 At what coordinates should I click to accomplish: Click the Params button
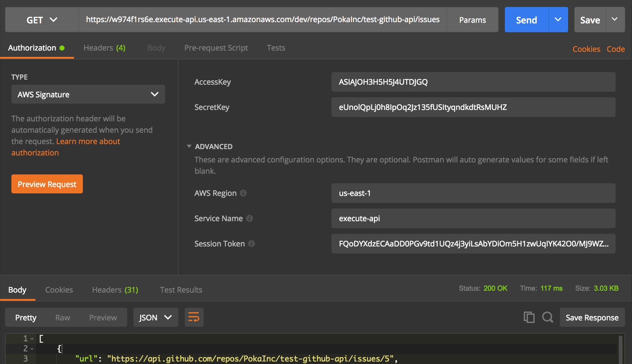pyautogui.click(x=472, y=20)
